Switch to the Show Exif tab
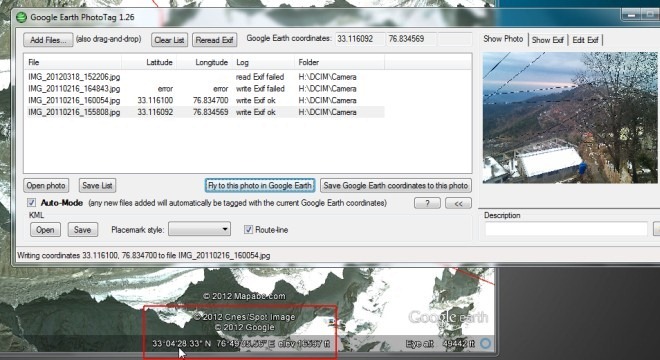Viewport: 660px width, 360px height. point(548,40)
